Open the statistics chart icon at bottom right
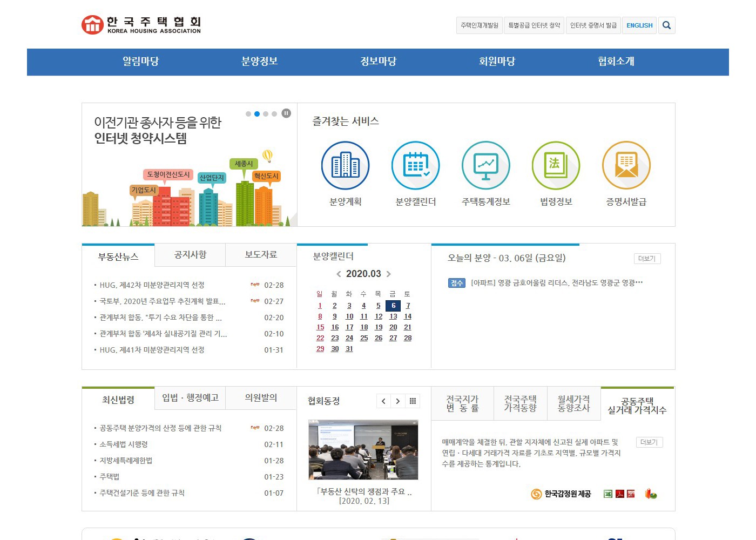Viewport: 756px width, 540px height. (651, 494)
